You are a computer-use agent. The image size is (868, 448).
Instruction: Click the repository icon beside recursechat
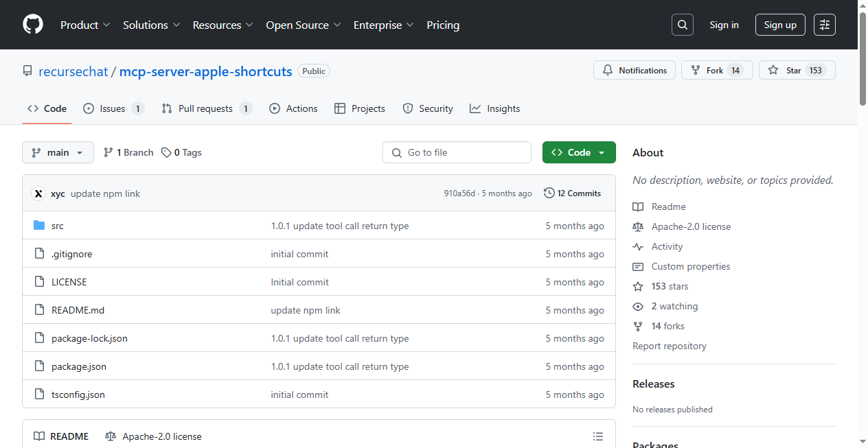click(x=27, y=71)
